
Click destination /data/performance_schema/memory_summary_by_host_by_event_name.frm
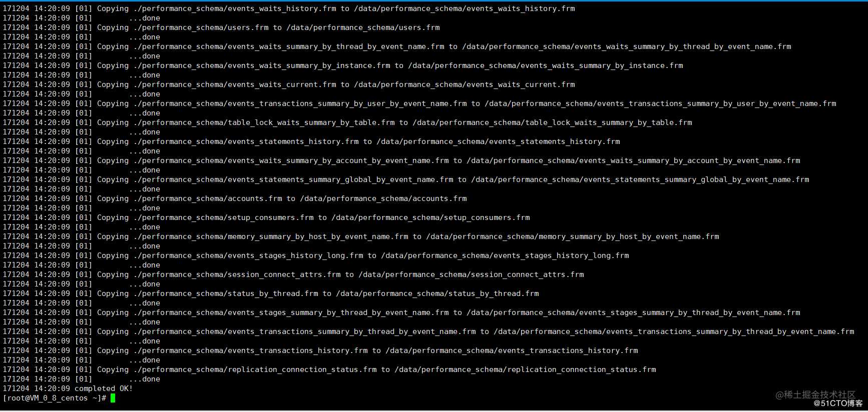point(573,236)
